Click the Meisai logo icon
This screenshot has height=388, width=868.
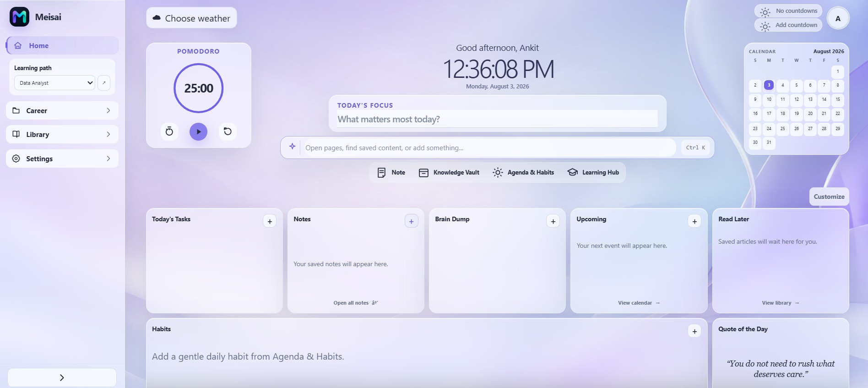19,17
